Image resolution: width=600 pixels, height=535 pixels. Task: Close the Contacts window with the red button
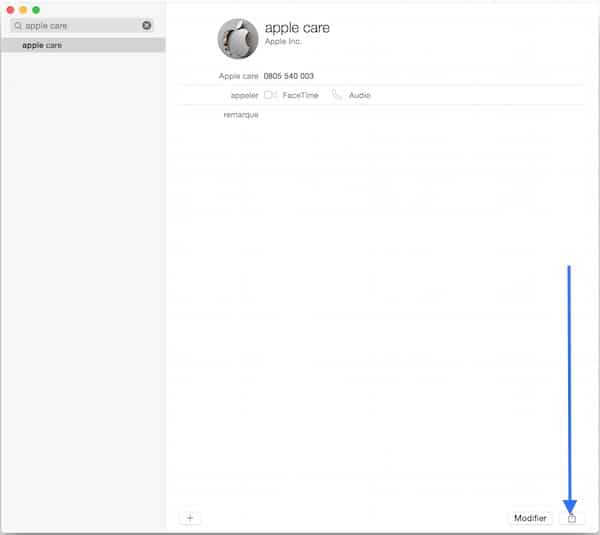(x=10, y=10)
